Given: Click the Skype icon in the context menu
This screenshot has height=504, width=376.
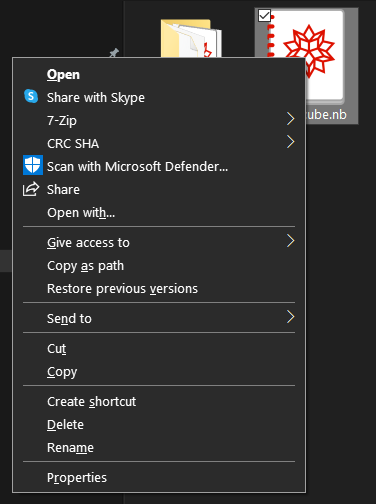Looking at the screenshot, I should point(31,97).
